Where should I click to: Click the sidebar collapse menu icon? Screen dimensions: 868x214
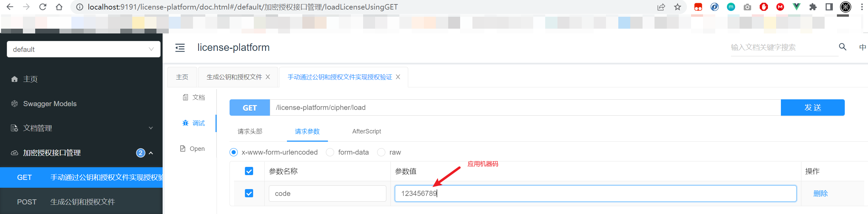[x=180, y=48]
